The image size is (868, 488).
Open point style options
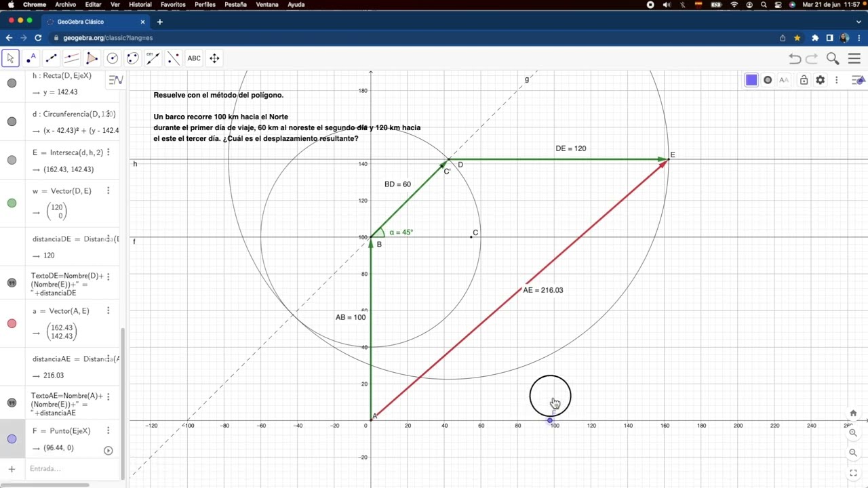(768, 80)
